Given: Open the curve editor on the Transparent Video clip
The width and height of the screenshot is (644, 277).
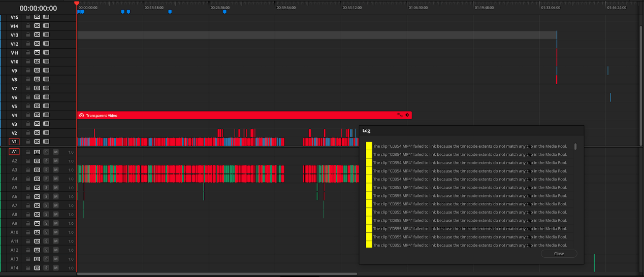Looking at the screenshot, I should pos(400,115).
